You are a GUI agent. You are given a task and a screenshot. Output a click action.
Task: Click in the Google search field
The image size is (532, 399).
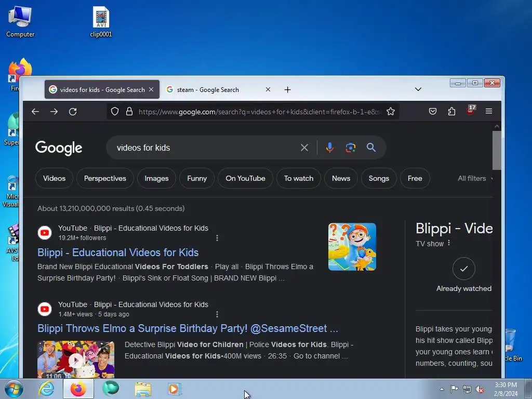tap(207, 148)
